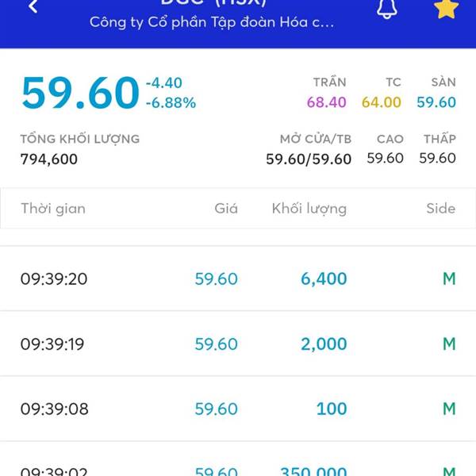Tap total volume 794,600
The image size is (476, 476).
(49, 159)
